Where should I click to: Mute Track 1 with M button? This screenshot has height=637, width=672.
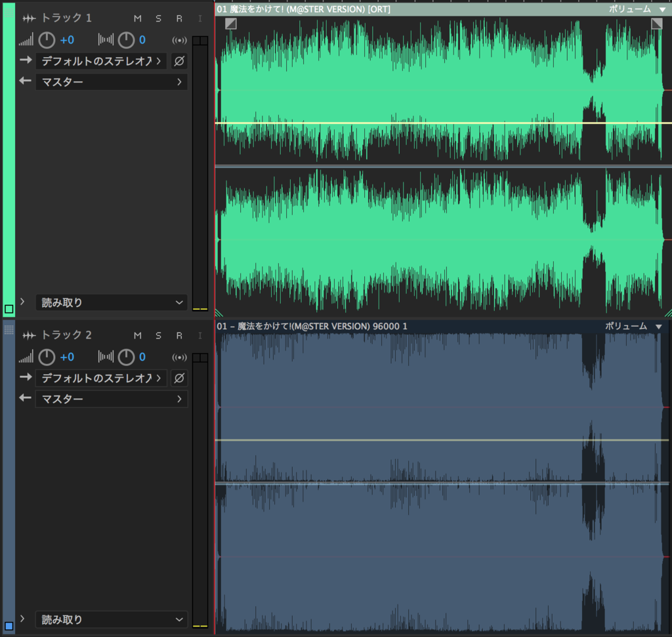[138, 18]
